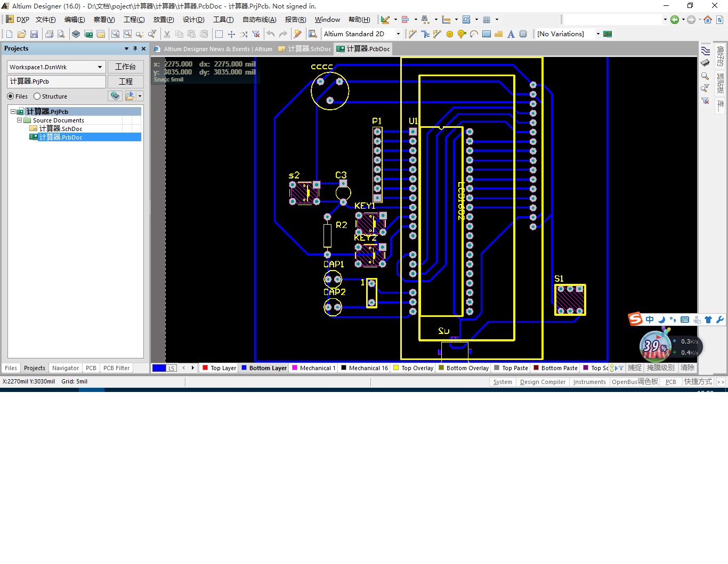728x564 pixels.
Task: Select the Bottom Layer tab
Action: tap(264, 368)
